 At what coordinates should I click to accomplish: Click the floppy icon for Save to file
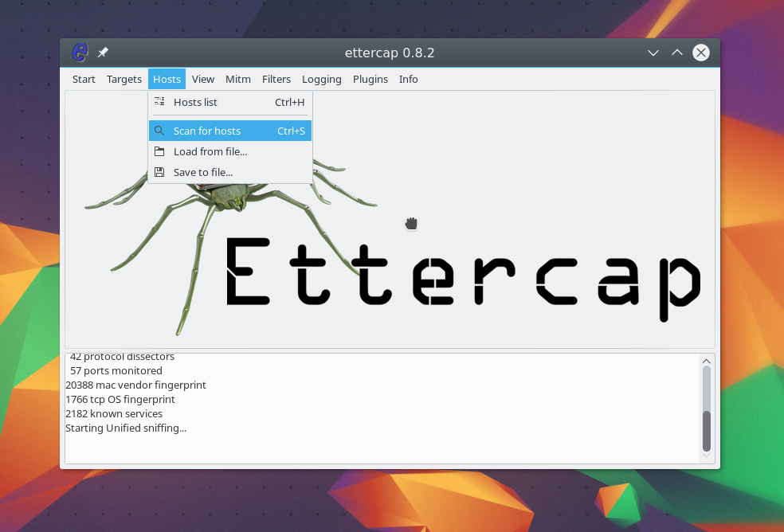pos(159,172)
